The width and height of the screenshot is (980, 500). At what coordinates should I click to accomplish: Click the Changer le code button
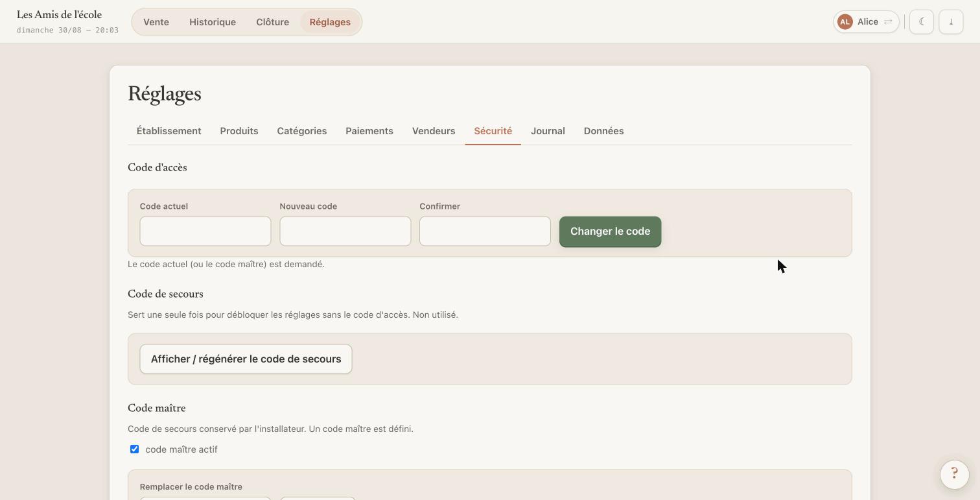(610, 232)
